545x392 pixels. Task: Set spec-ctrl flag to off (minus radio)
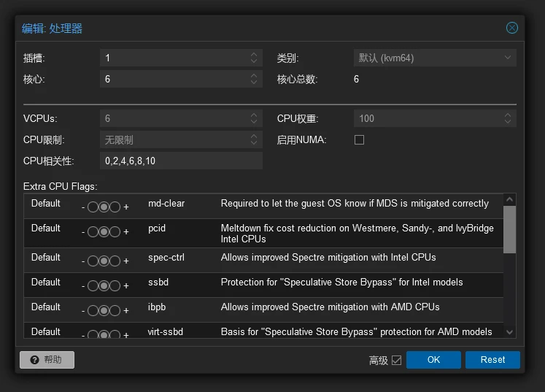click(93, 261)
